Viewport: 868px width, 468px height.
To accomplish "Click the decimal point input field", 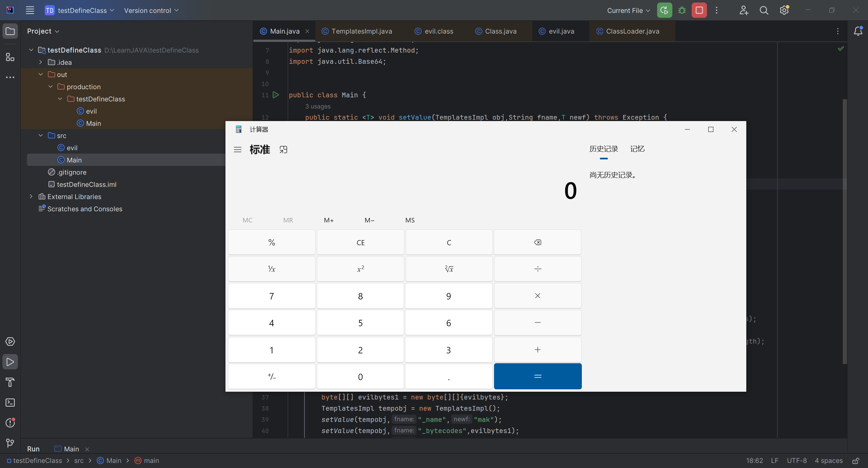I will 449,376.
